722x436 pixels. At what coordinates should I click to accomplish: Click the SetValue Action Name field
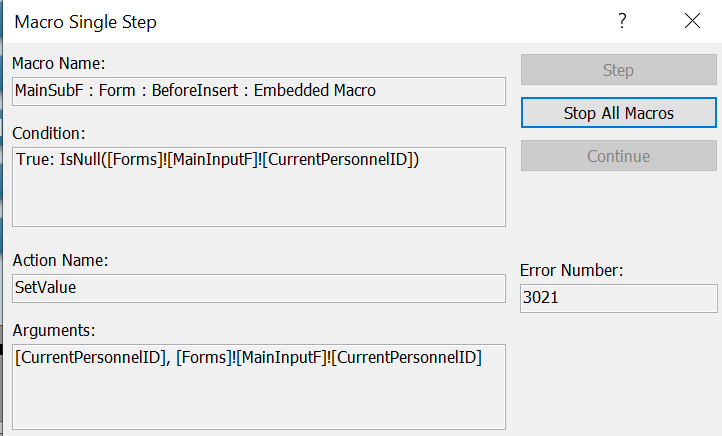[x=258, y=288]
